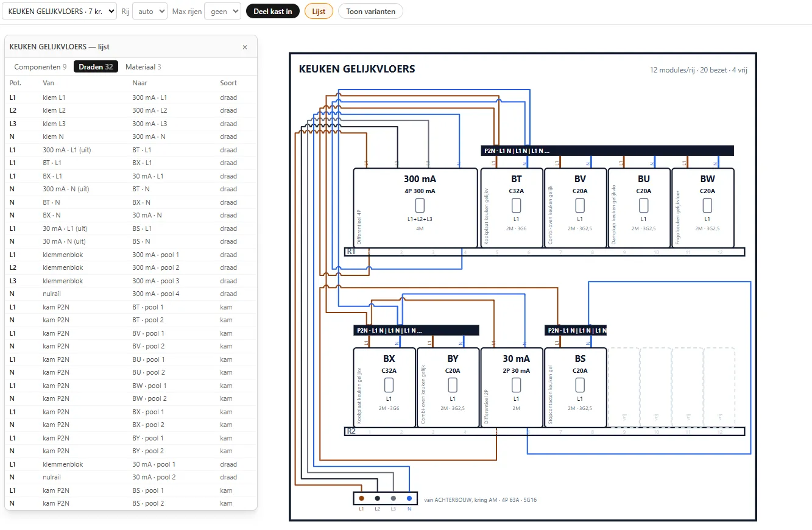Viewport: 812px width, 530px height.
Task: Click the BX breaker switch icon
Action: [x=389, y=385]
